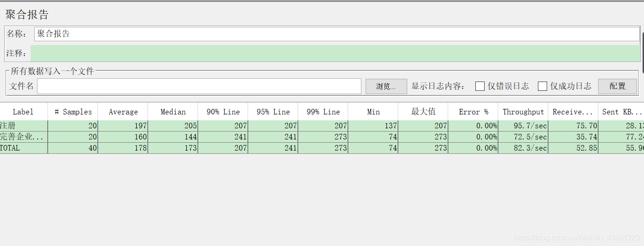The width and height of the screenshot is (644, 246).
Task: Enable the 仅错误日志 checkbox
Action: pos(480,86)
